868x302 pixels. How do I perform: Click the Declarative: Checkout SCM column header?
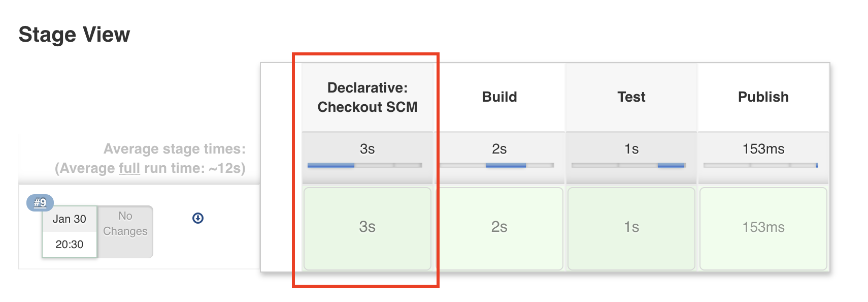[367, 97]
